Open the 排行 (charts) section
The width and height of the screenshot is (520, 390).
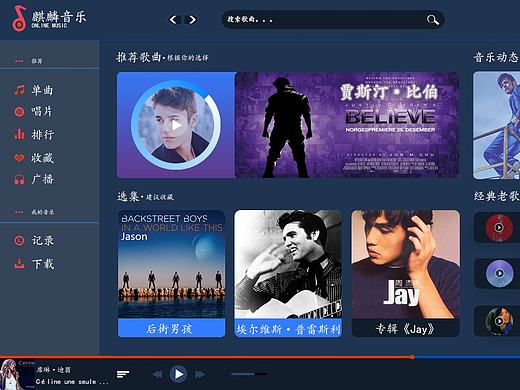[x=42, y=135]
